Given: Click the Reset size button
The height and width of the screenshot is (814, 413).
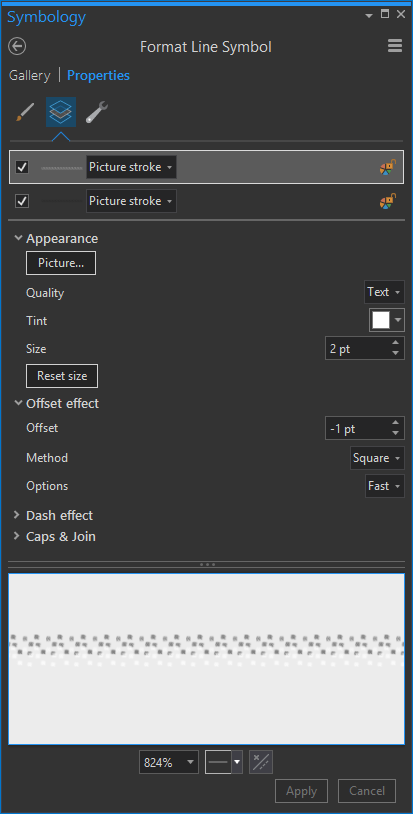Looking at the screenshot, I should pos(62,376).
